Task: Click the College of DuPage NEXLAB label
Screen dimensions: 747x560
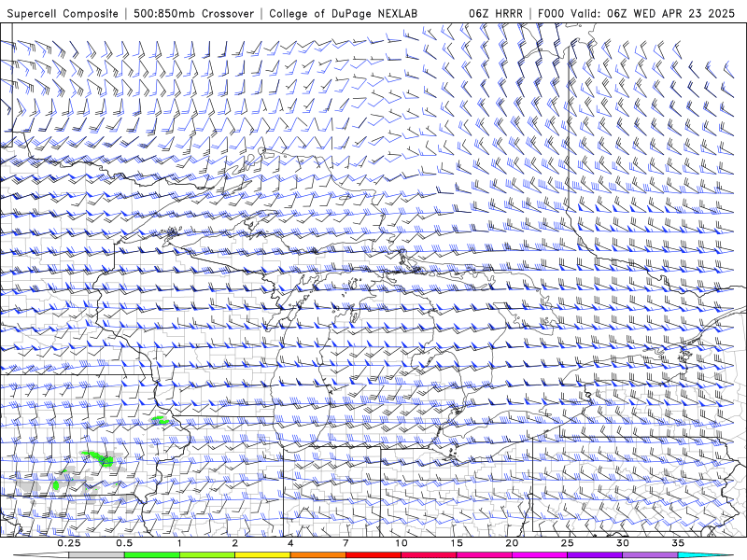Action: point(343,13)
